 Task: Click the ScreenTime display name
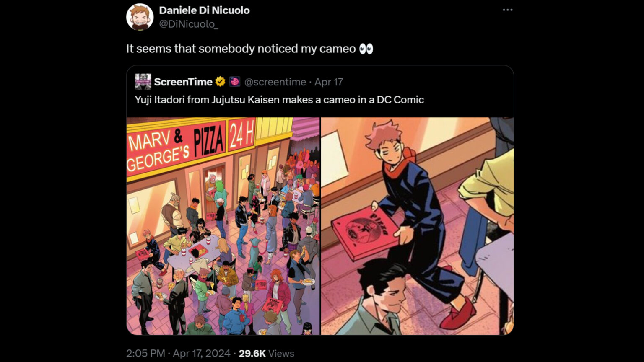click(x=183, y=82)
